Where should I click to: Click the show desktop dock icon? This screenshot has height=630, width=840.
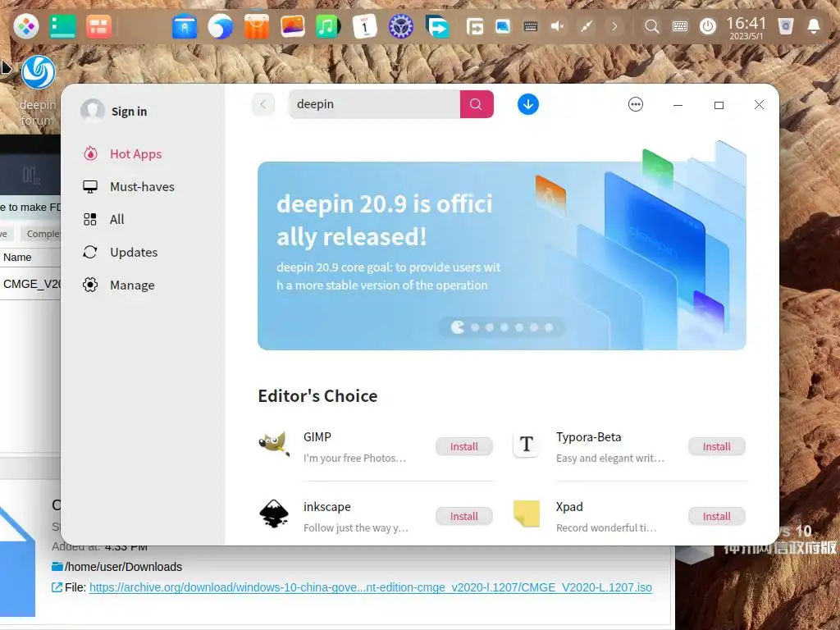pos(62,25)
